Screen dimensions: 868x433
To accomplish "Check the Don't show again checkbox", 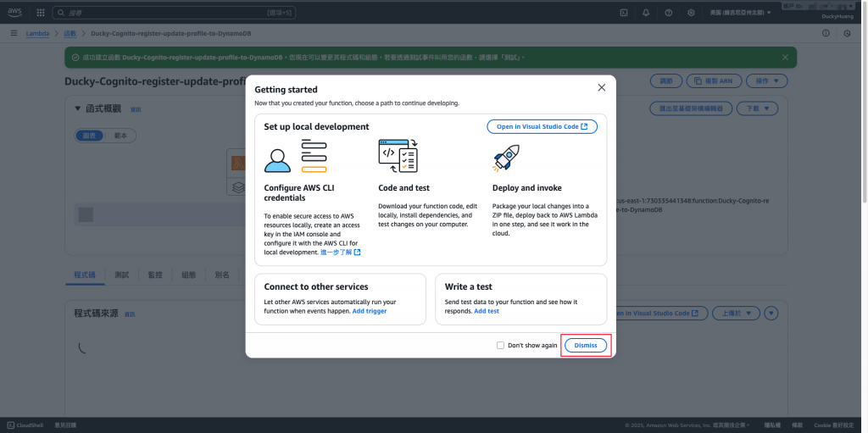I will click(500, 346).
